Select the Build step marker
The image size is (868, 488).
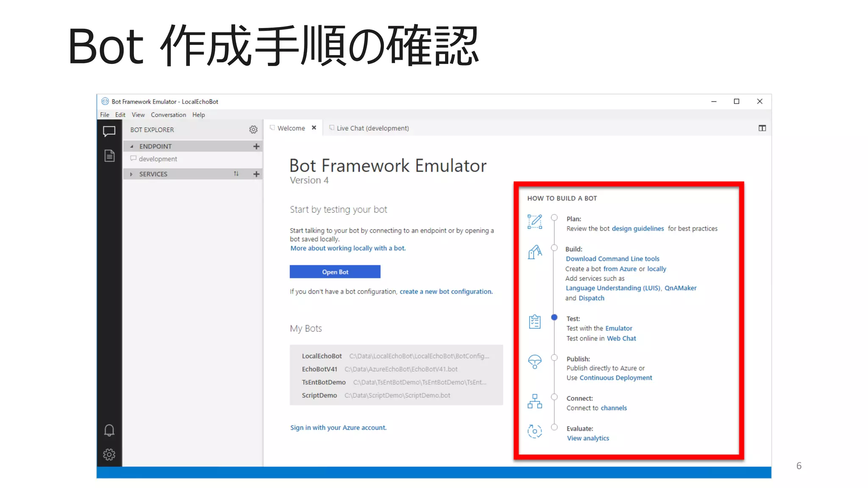click(x=554, y=248)
